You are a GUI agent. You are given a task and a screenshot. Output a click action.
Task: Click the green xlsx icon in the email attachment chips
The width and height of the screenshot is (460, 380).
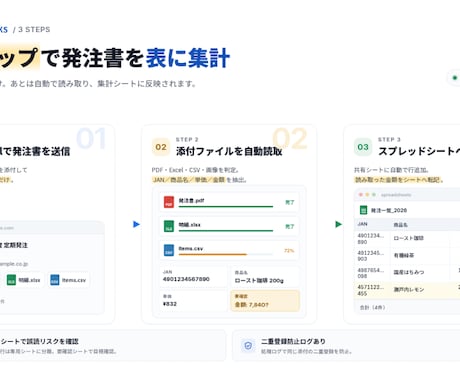(11, 280)
